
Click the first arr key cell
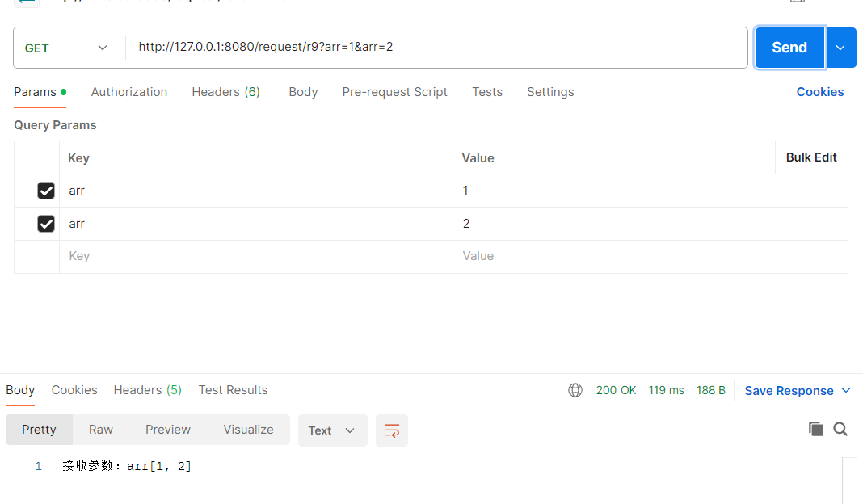[x=256, y=191]
